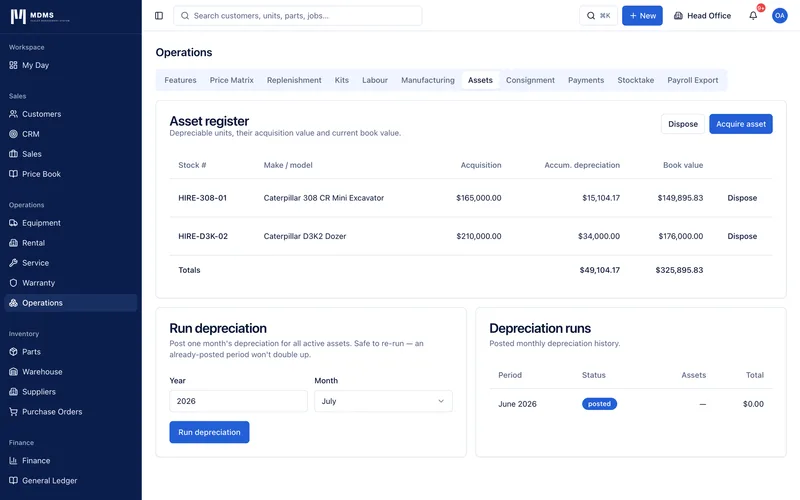Viewport: 800px width, 500px height.
Task: Select the Kits tab
Action: [341, 80]
